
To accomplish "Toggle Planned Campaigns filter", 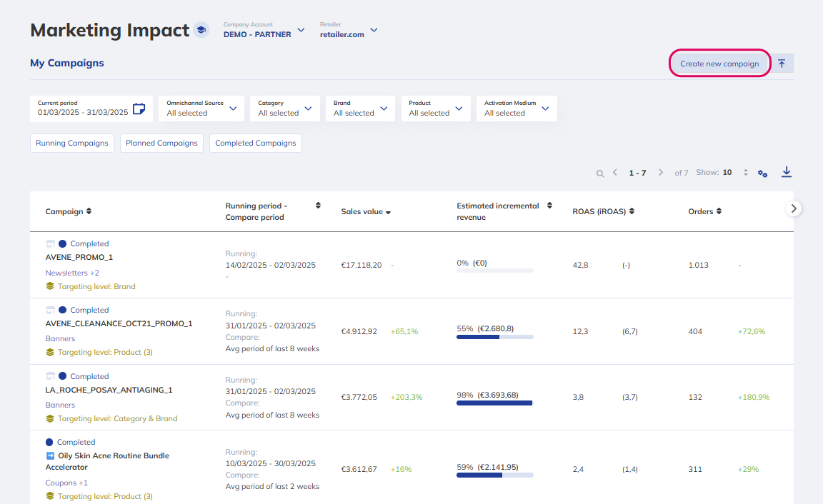I will [161, 143].
